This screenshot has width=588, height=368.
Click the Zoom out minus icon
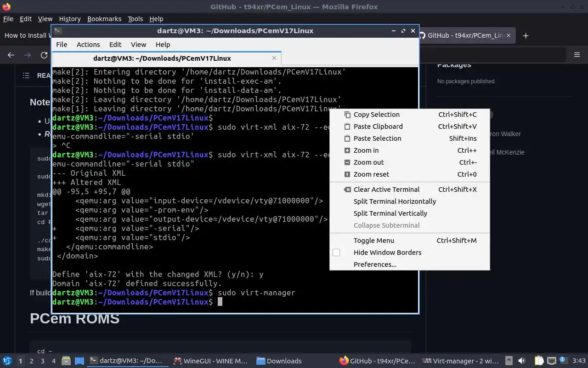[x=347, y=162]
